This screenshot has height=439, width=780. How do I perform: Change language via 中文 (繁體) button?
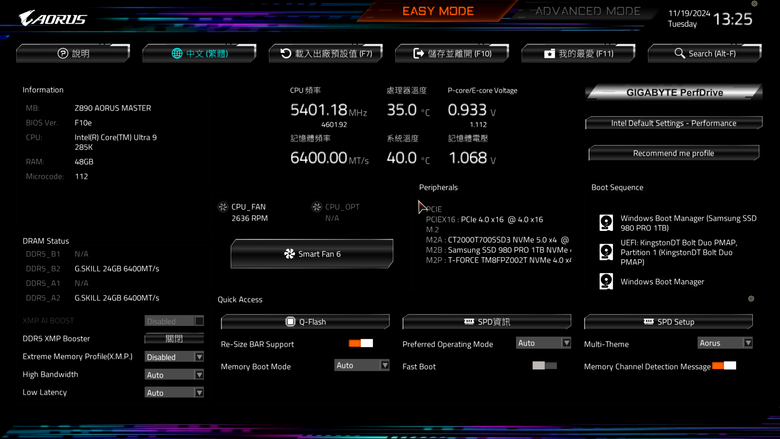(x=199, y=53)
